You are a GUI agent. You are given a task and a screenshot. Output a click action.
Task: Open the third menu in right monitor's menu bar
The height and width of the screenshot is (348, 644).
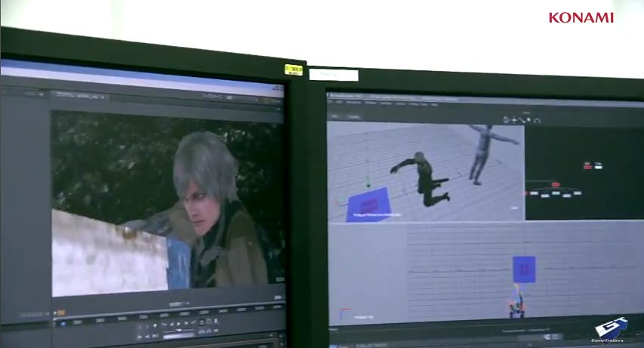click(x=354, y=103)
